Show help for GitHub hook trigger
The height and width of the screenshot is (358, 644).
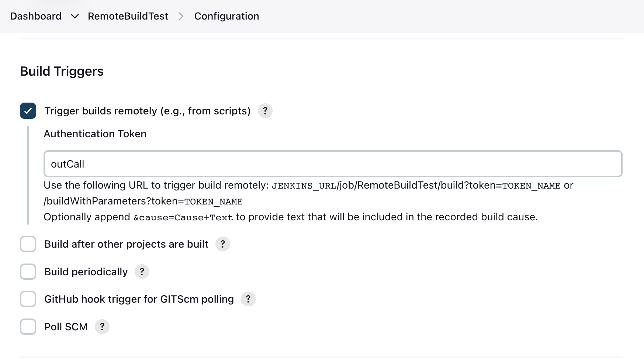coord(248,299)
